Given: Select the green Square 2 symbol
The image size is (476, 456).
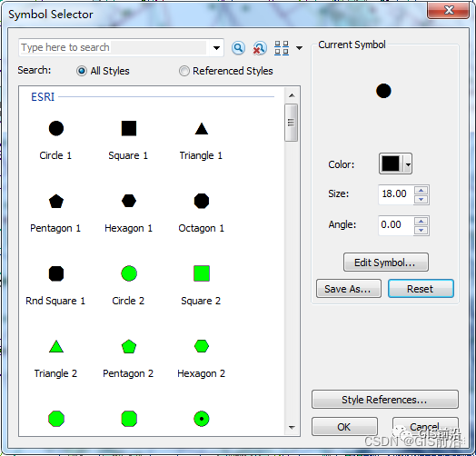Looking at the screenshot, I should click(202, 273).
